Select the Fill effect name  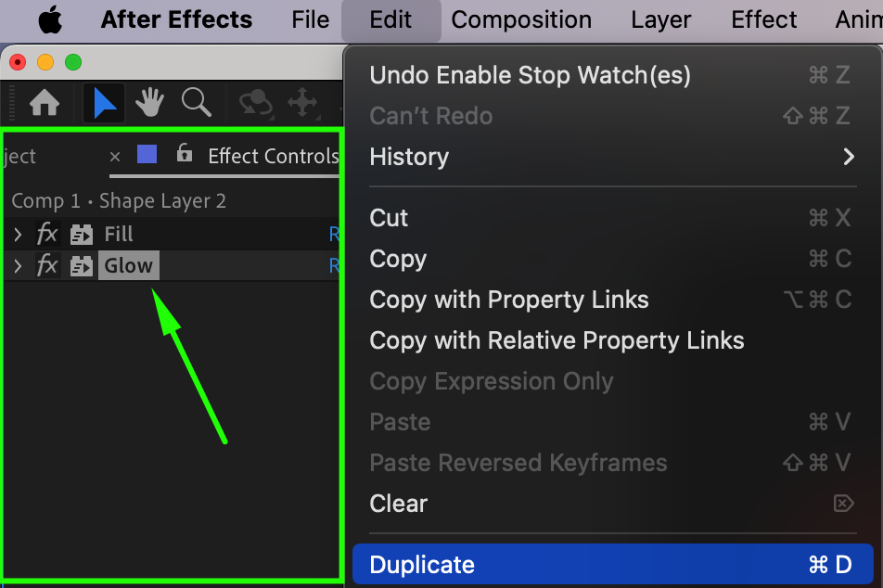[119, 234]
